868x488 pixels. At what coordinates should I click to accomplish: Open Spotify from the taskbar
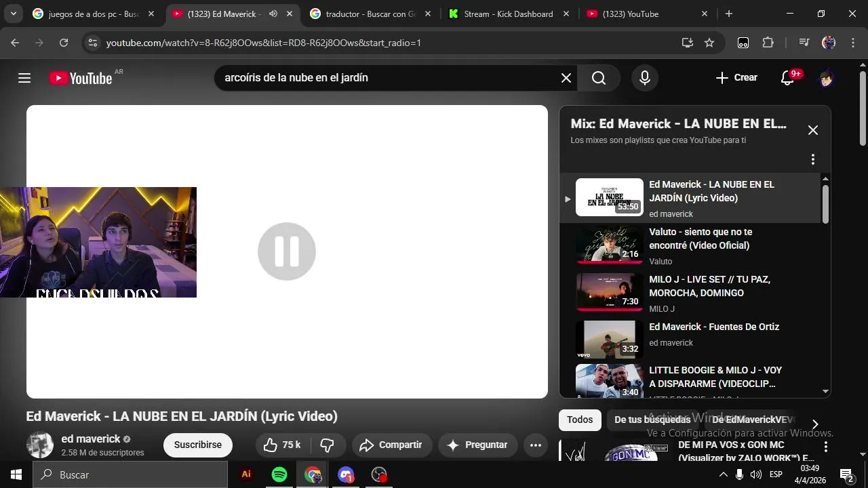pos(279,474)
